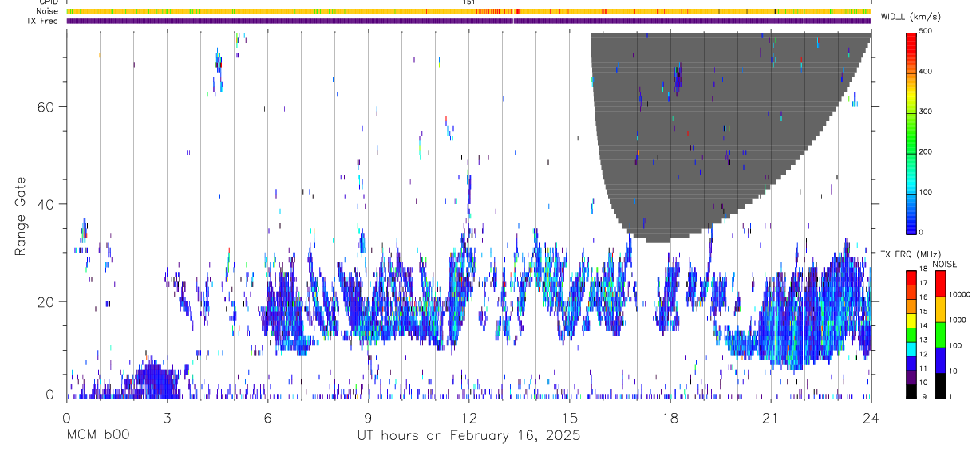Click the 10000 tick on the NOISE scale
Image resolution: width=980 pixels, height=452 pixels.
coord(960,294)
